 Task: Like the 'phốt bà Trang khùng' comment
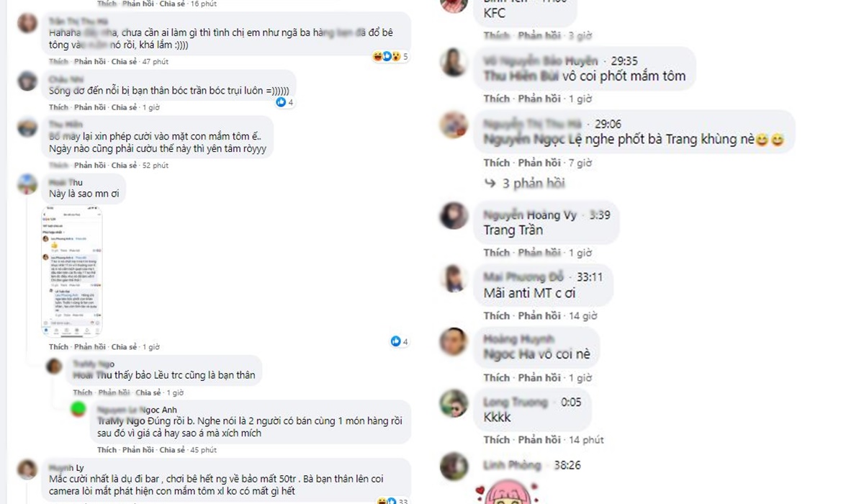(496, 163)
